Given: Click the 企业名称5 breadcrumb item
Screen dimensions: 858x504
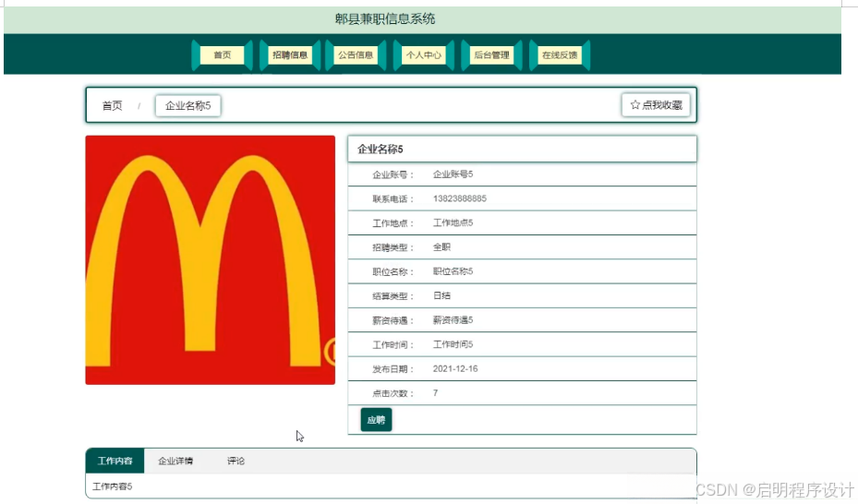Looking at the screenshot, I should pos(188,105).
